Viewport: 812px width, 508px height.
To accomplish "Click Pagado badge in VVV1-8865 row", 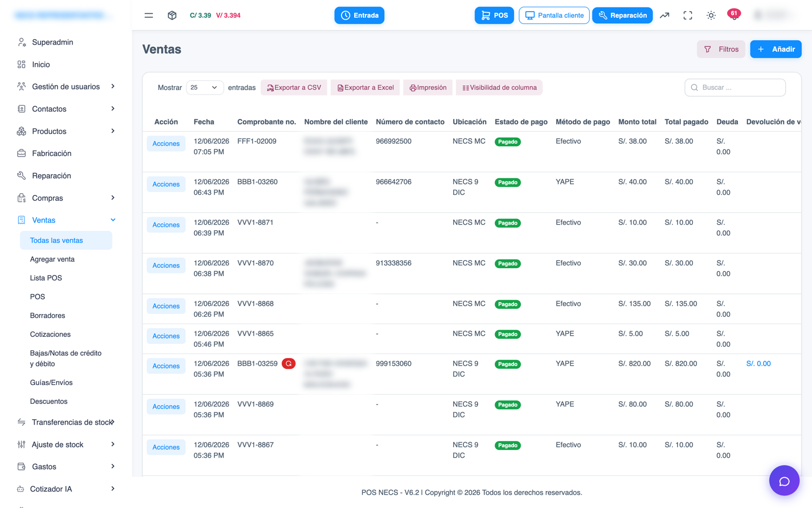I will [x=507, y=334].
